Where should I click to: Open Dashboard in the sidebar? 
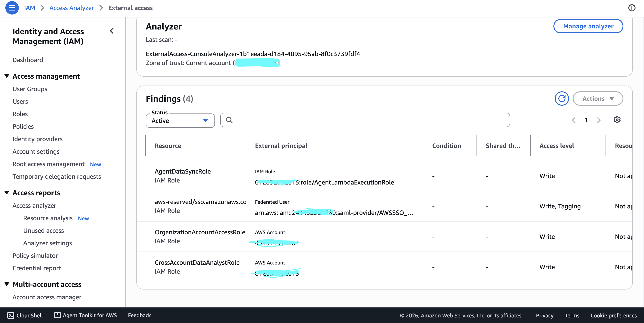click(28, 60)
